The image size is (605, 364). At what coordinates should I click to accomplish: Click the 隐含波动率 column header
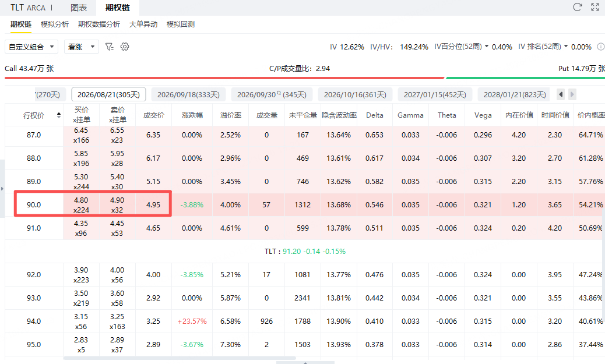tap(339, 115)
